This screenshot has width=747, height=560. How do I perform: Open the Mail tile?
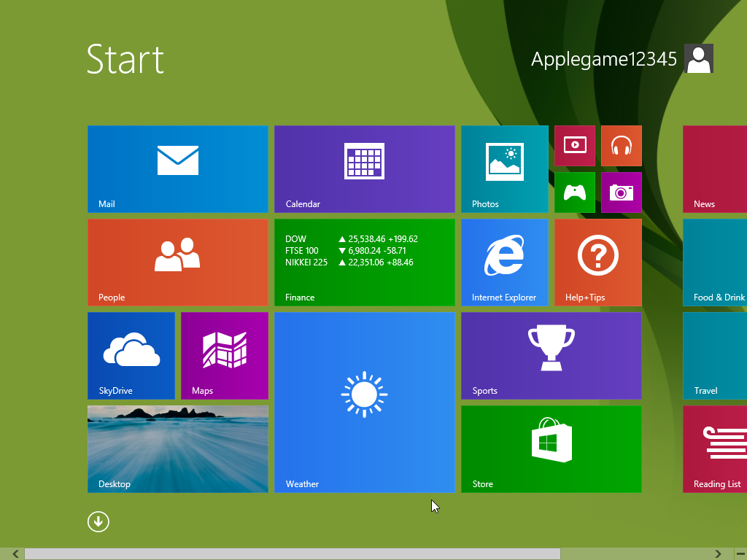(x=177, y=168)
